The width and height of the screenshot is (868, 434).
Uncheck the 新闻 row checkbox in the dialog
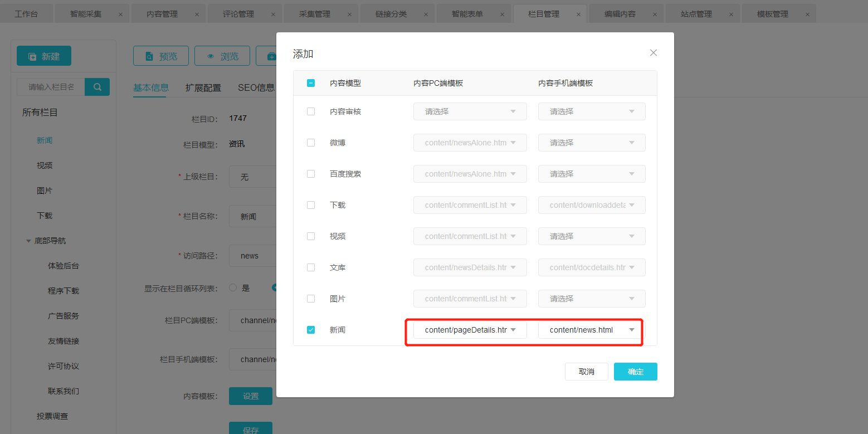click(x=311, y=330)
